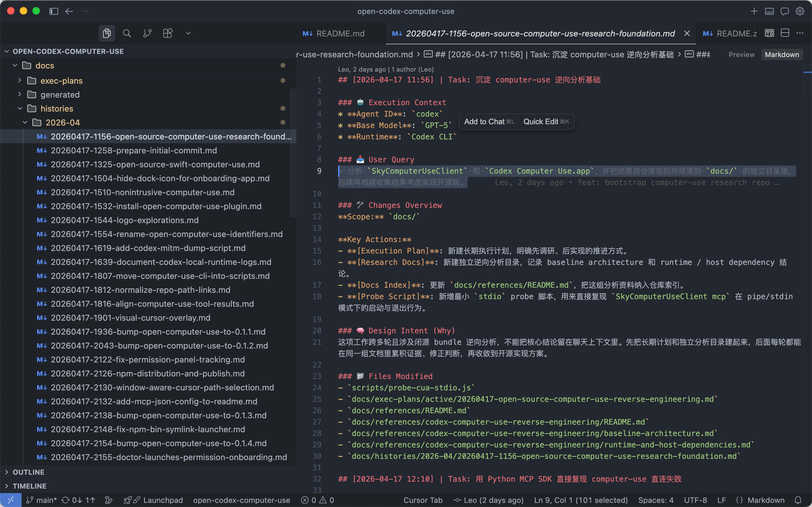
Task: Open the Search panel icon
Action: (x=127, y=33)
